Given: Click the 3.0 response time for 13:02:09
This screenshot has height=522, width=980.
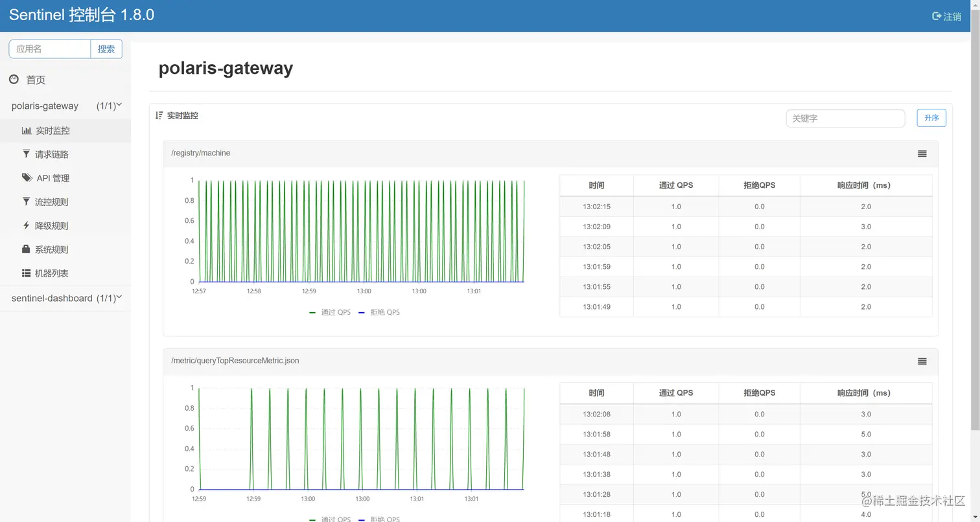Looking at the screenshot, I should tap(866, 227).
